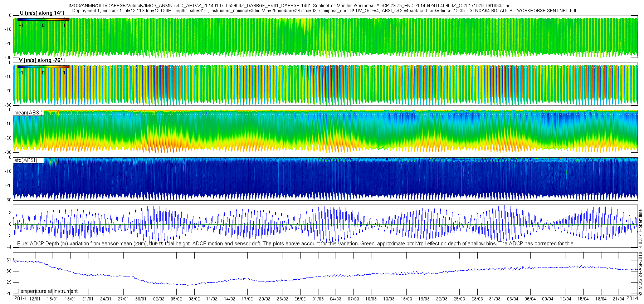
Task: Click the '31' temperature axis tick
Action: pyautogui.click(x=9, y=260)
